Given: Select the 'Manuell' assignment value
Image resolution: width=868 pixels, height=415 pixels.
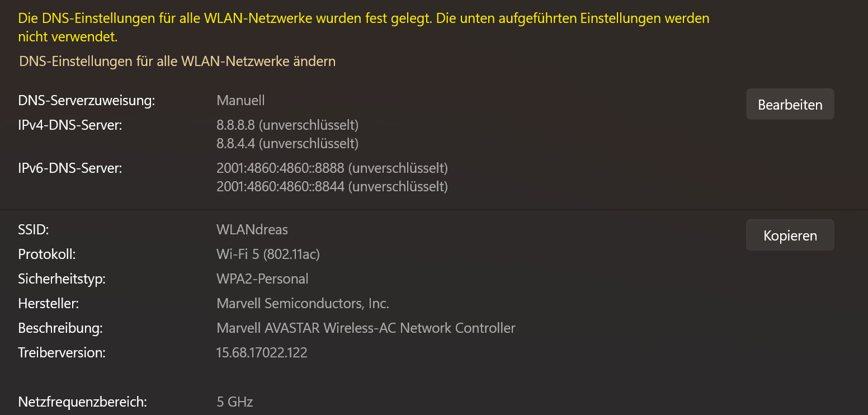Looking at the screenshot, I should coord(240,101).
